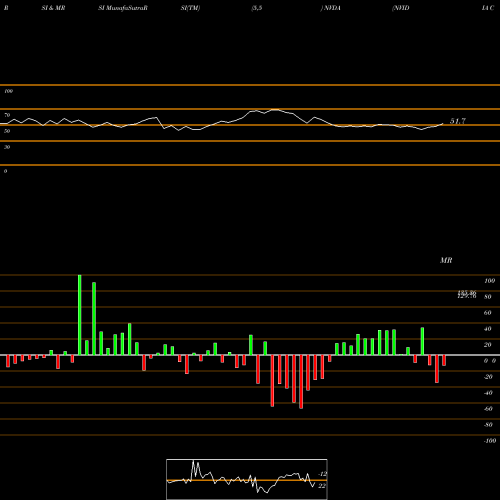Image resolution: width=500 pixels, height=500 pixels.
Task: Click the MR axis label 100
Action: pyautogui.click(x=489, y=281)
